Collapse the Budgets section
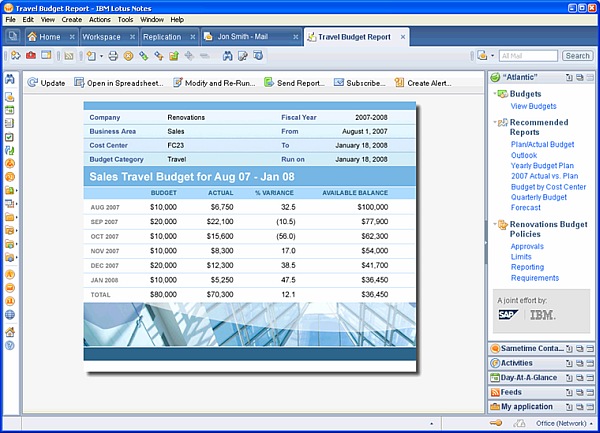 (x=495, y=93)
